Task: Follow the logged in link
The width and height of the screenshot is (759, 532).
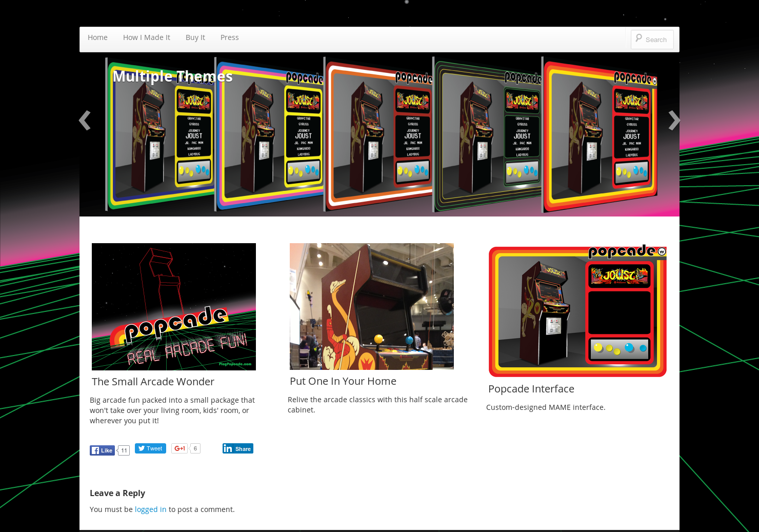Action: coord(151,509)
